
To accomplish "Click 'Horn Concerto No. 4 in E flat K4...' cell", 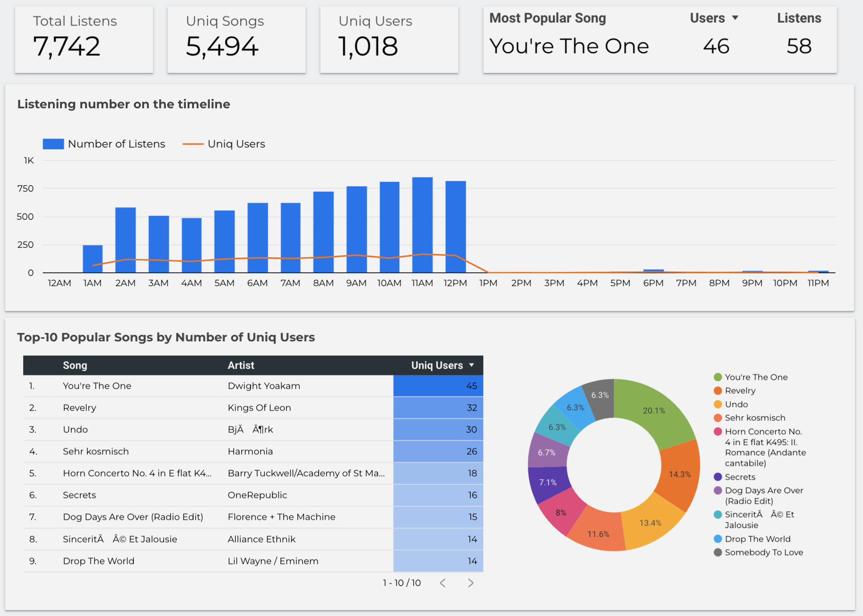I will (137, 473).
